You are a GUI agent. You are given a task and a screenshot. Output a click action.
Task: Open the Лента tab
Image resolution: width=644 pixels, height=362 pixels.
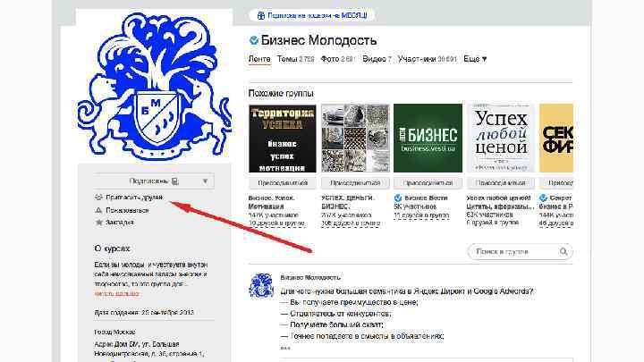[x=259, y=59]
